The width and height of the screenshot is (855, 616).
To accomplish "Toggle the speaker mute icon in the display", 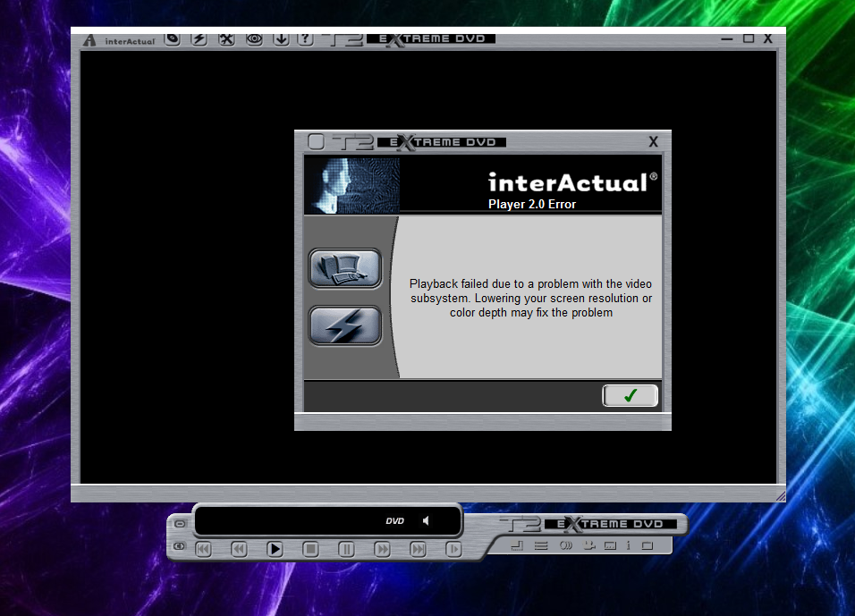I will (x=426, y=520).
